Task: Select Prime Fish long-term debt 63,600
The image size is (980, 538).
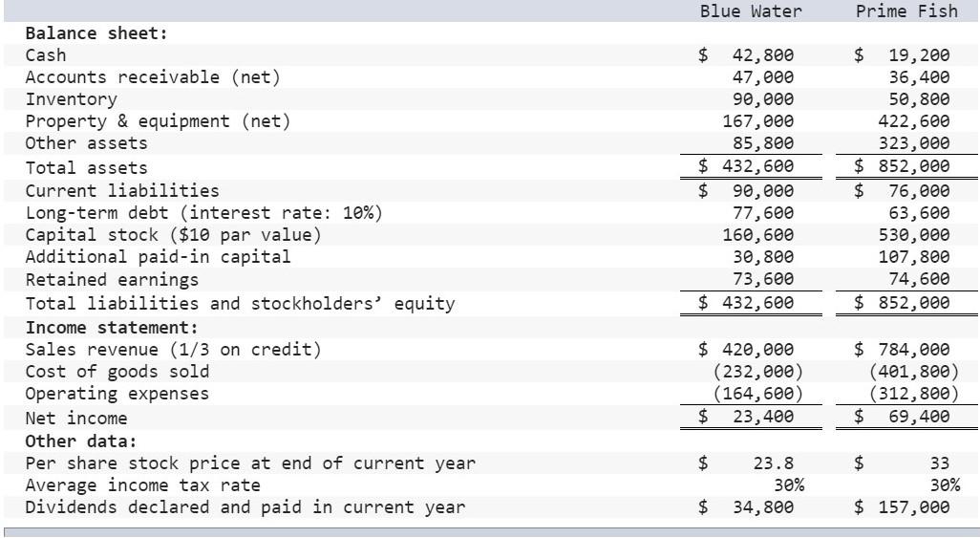Action: click(x=920, y=213)
